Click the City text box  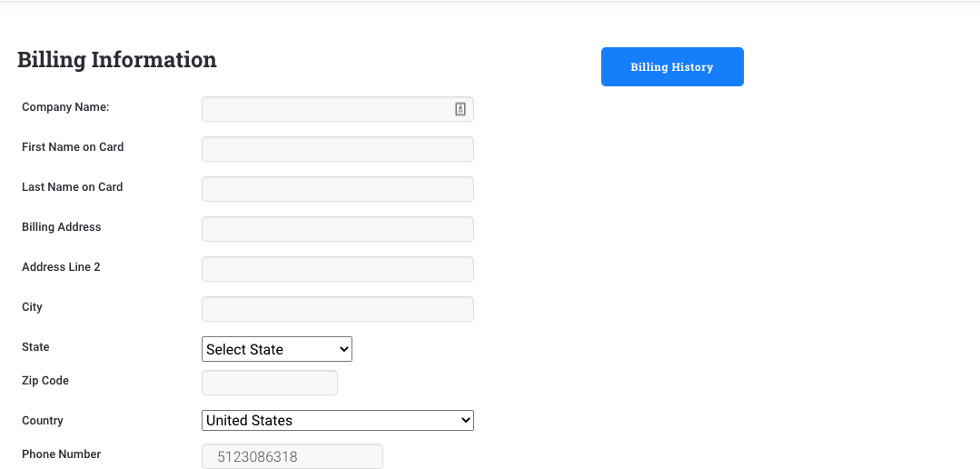(x=337, y=309)
